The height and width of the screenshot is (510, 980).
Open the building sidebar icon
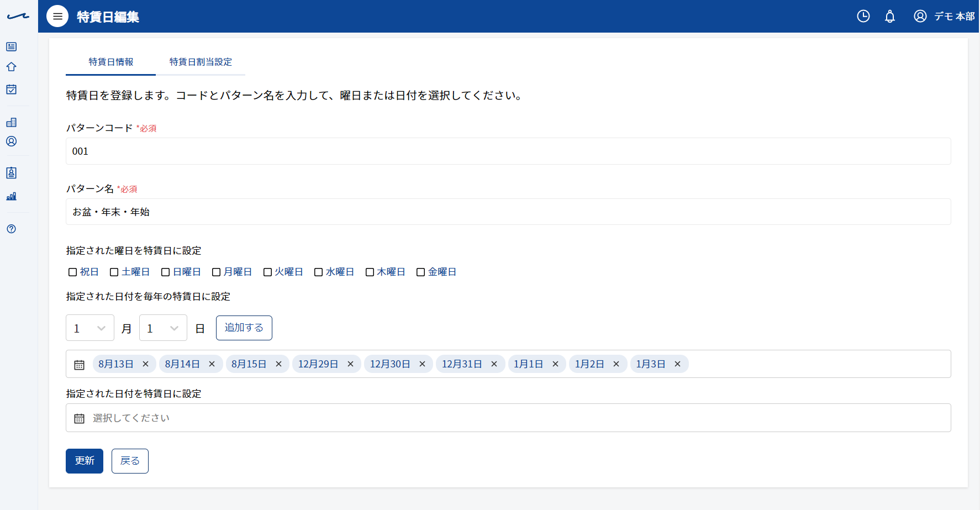(11, 122)
